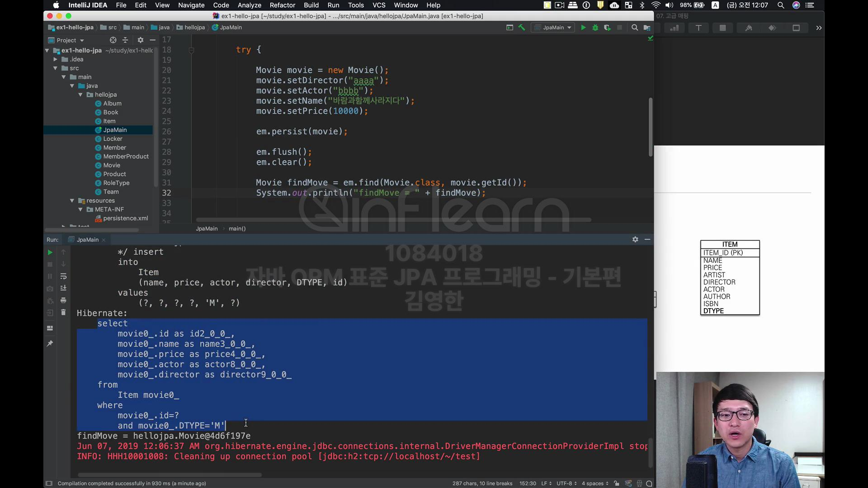
Task: Collapse the hellojpa package folder
Action: [x=80, y=94]
